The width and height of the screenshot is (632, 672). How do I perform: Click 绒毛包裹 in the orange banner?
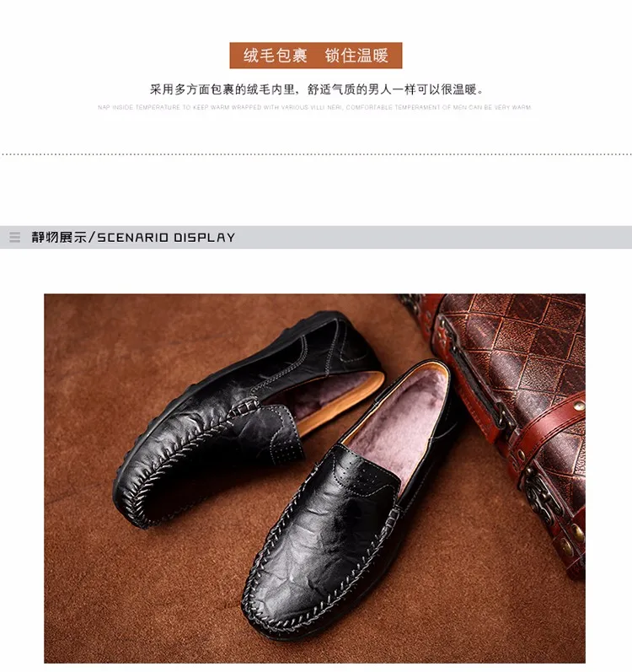[x=276, y=56]
